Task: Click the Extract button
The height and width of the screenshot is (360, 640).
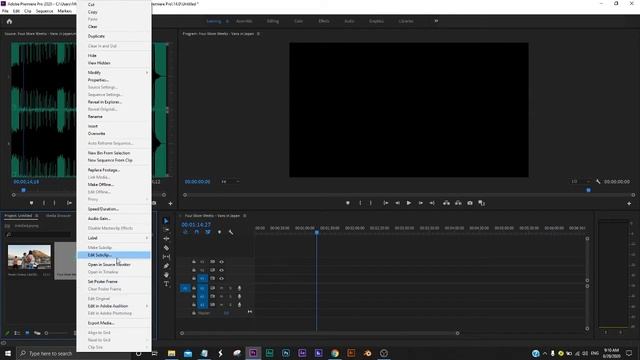Action: 458,203
